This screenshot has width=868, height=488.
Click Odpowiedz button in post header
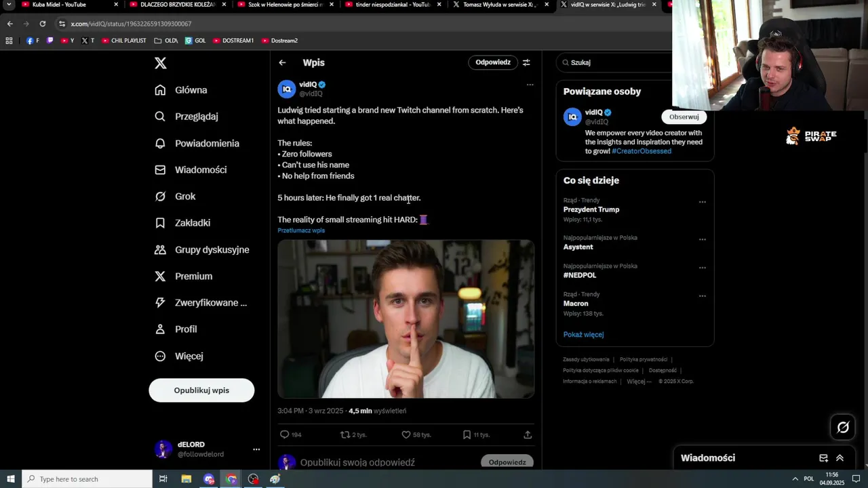pos(493,62)
